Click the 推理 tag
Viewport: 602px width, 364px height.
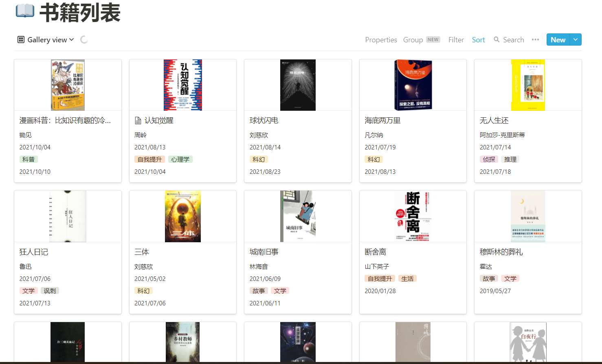510,159
